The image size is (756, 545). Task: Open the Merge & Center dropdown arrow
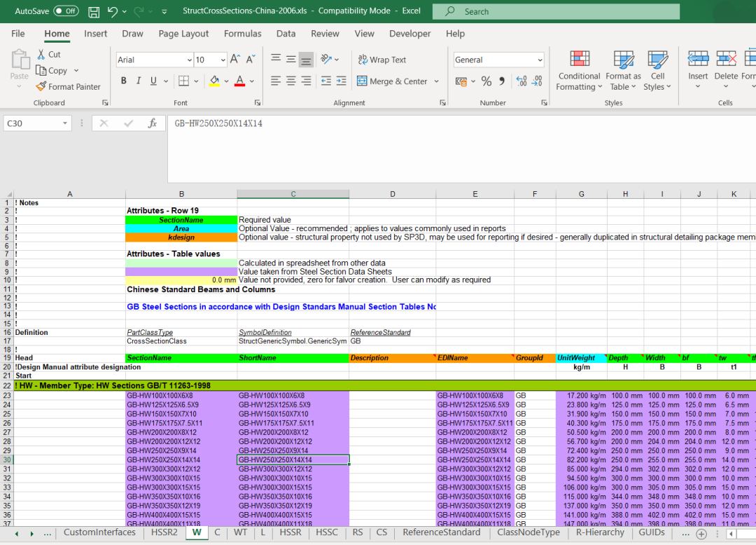[436, 81]
